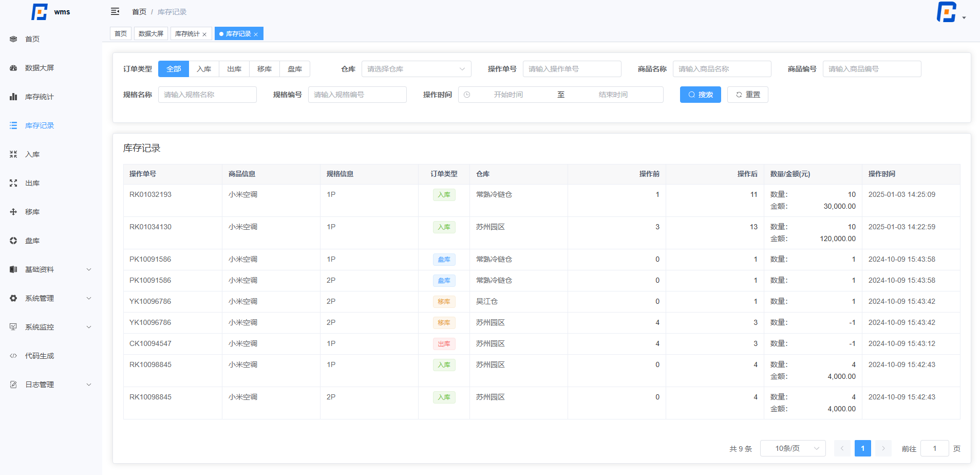The image size is (980, 475).
Task: Click the 前往 page jump input
Action: [935, 448]
